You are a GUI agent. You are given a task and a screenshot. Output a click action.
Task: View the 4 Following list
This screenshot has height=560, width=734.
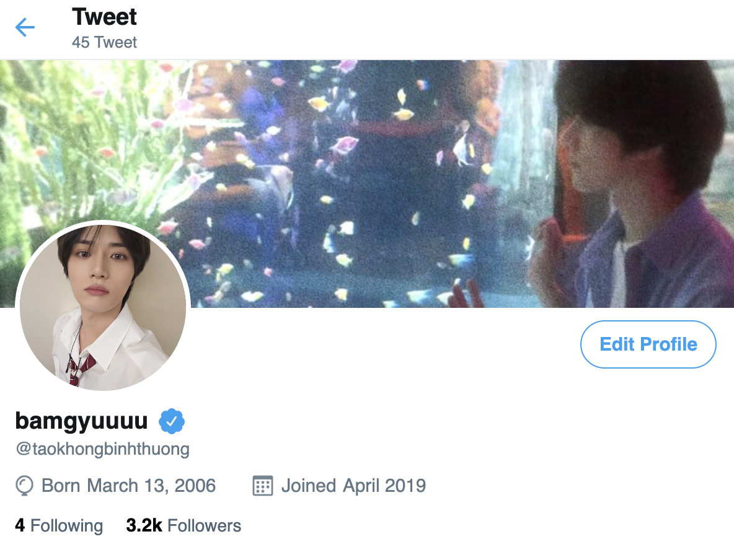coord(59,525)
